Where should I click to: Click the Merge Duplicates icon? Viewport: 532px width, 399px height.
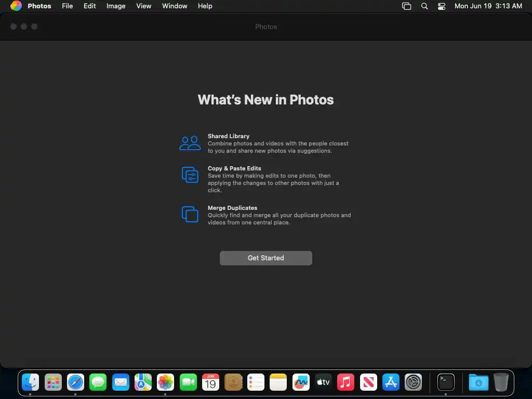pos(190,214)
